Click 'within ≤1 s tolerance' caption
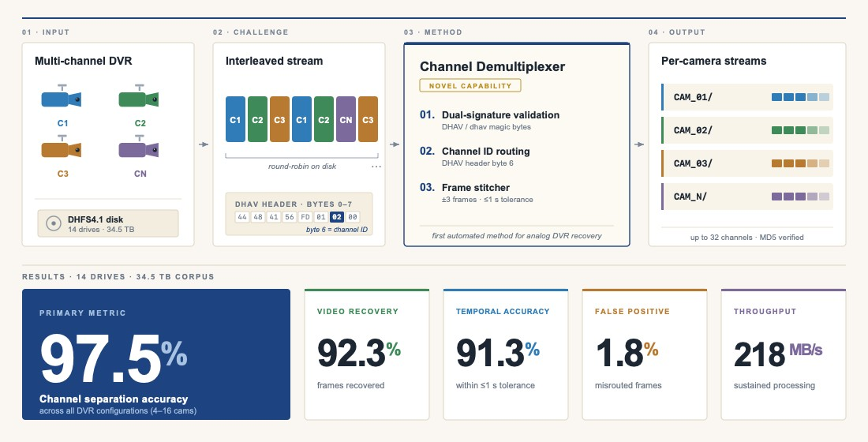The height and width of the screenshot is (442, 868). (x=496, y=385)
